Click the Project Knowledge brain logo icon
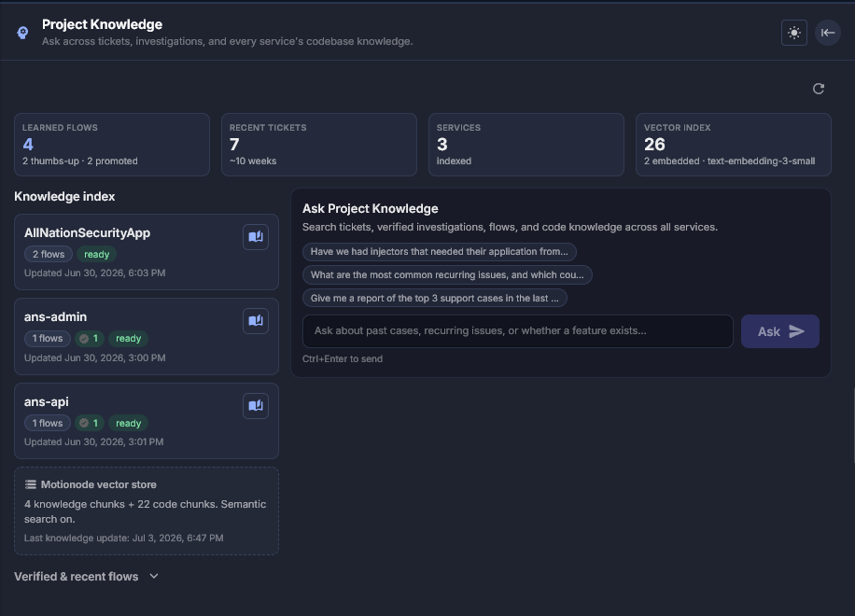855x616 pixels. (x=22, y=33)
